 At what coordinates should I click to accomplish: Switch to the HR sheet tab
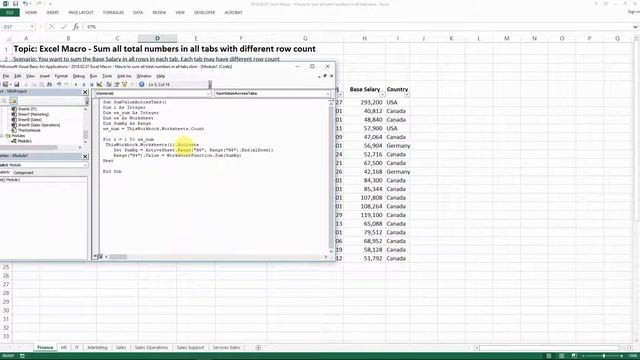64,348
